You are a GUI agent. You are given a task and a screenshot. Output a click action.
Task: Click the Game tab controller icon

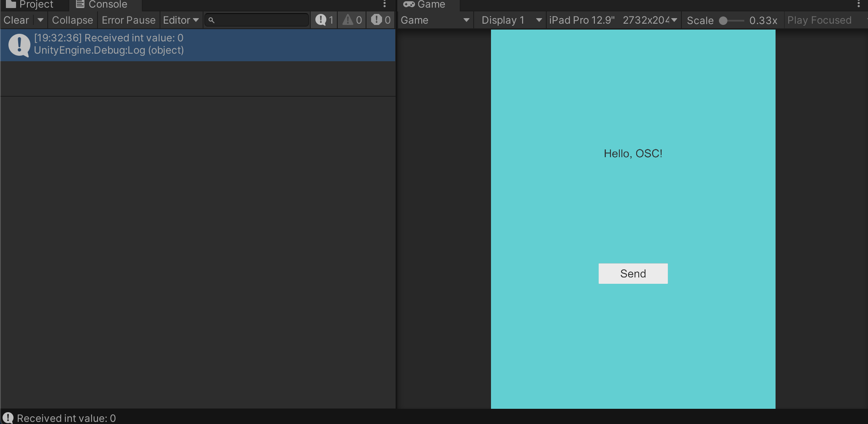click(409, 4)
